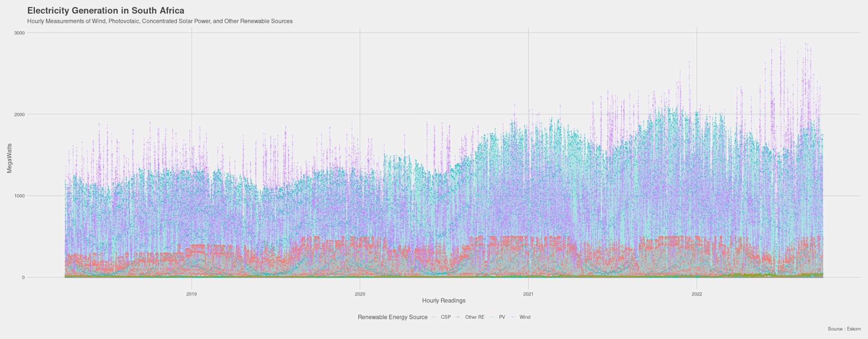Click the Hourly Readings x-axis label

point(443,301)
